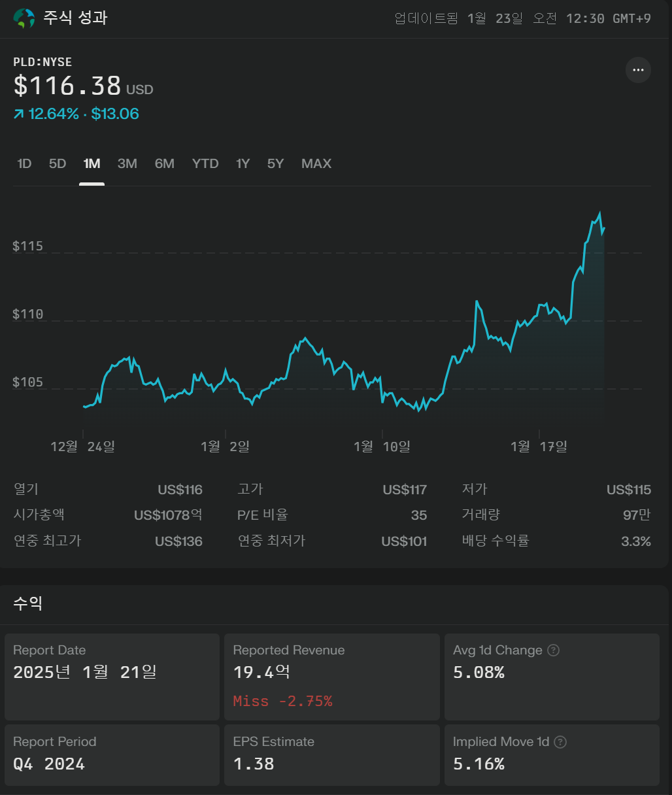Screen dimensions: 672x795
Task: Switch chart to 5Y range
Action: point(275,163)
